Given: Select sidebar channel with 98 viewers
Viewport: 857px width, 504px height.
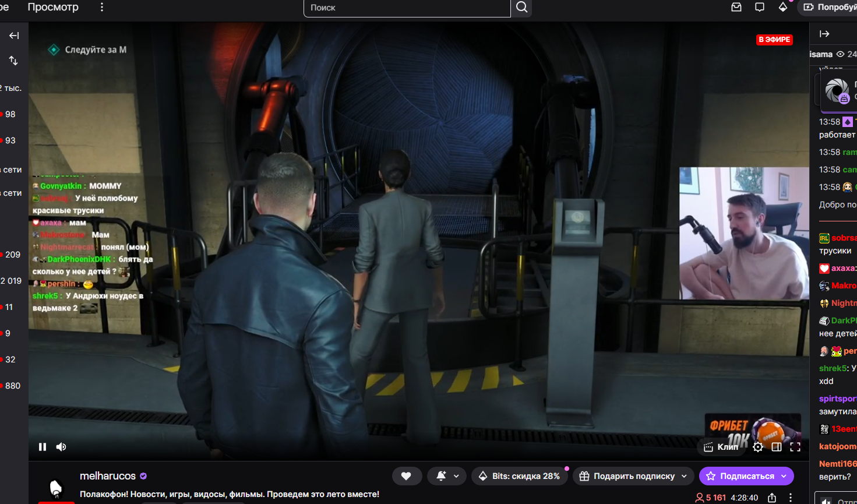Looking at the screenshot, I should (8, 114).
